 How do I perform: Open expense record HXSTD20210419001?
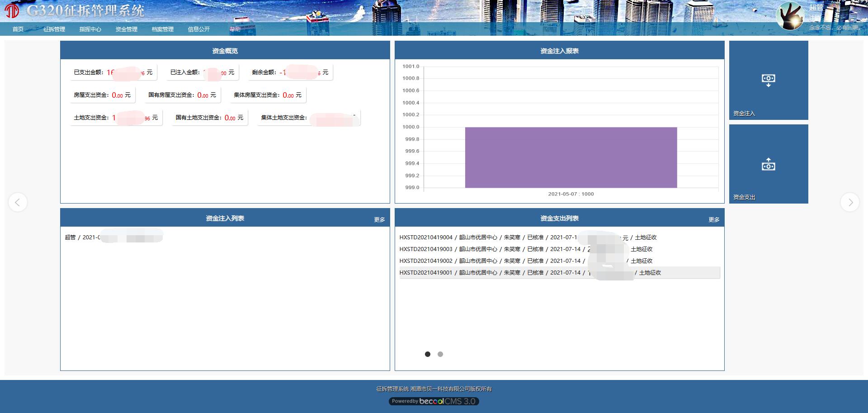pyautogui.click(x=426, y=273)
